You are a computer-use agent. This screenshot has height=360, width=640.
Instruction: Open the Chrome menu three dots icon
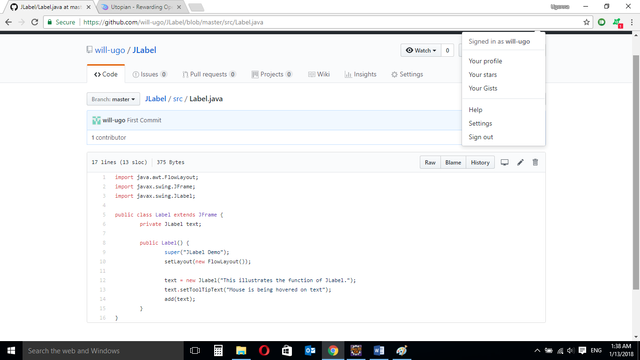pyautogui.click(x=632, y=22)
